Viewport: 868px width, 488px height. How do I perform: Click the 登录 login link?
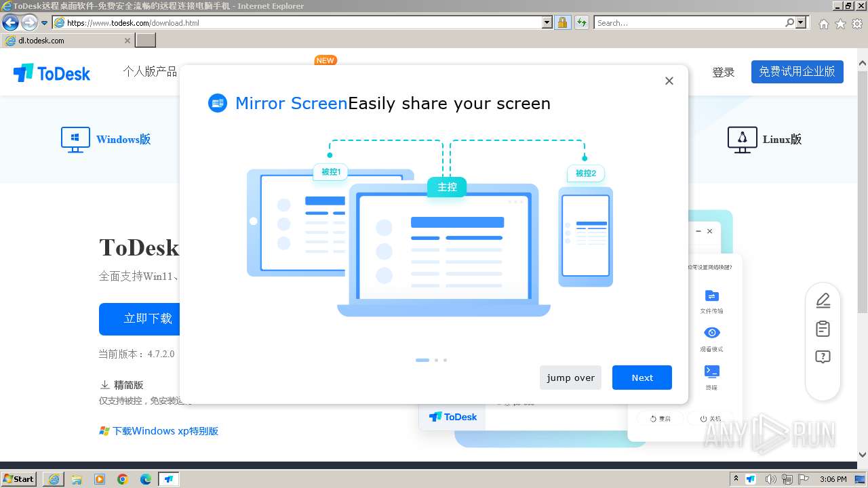click(x=723, y=72)
